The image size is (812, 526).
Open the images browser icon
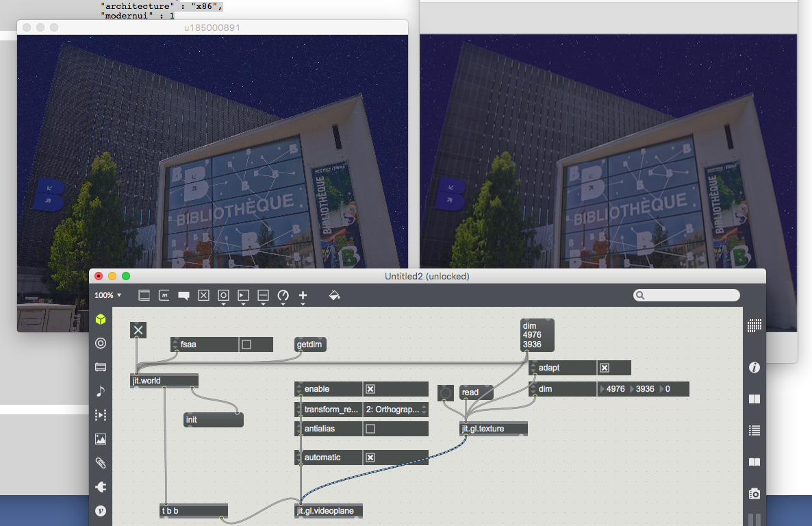[x=101, y=439]
